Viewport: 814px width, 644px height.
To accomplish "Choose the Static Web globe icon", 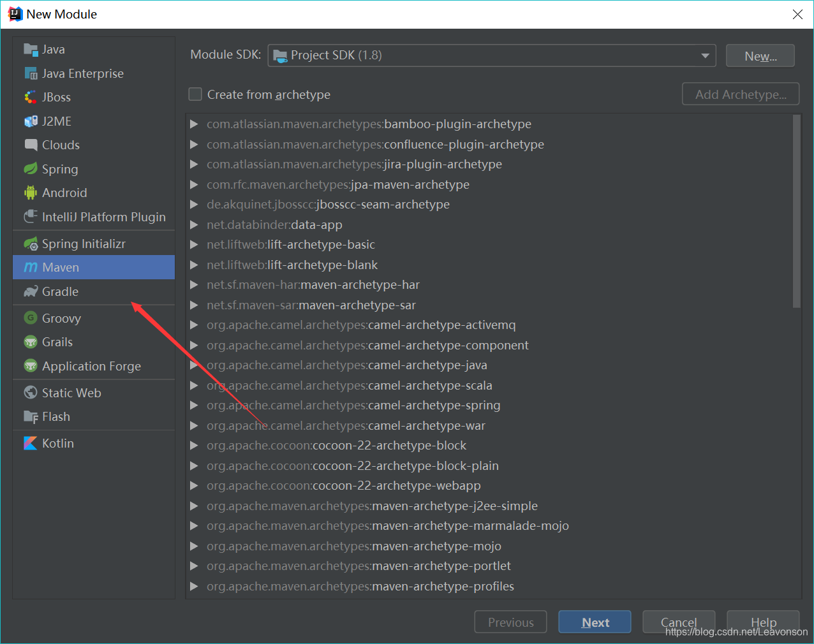I will (x=31, y=393).
